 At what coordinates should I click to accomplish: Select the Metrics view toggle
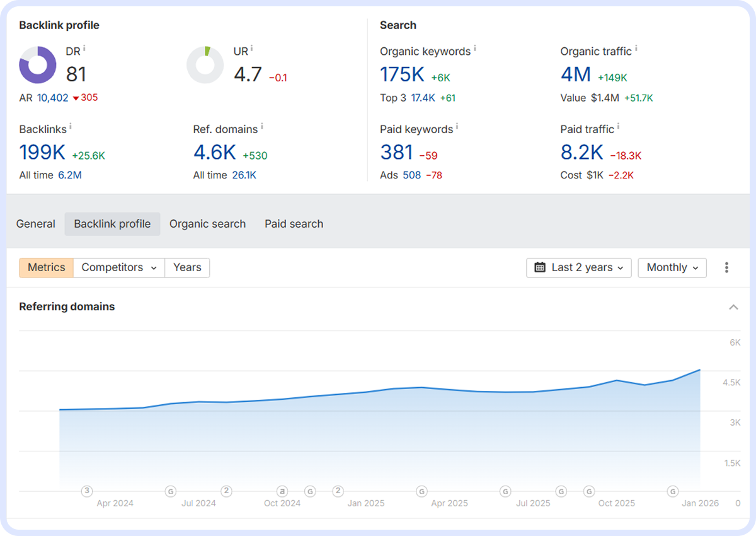coord(46,267)
